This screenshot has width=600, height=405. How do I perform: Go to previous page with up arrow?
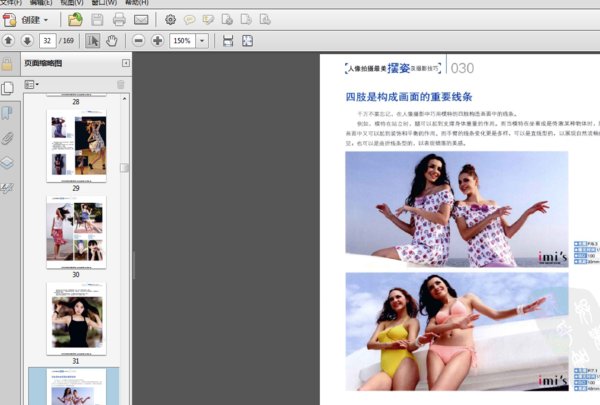click(9, 41)
